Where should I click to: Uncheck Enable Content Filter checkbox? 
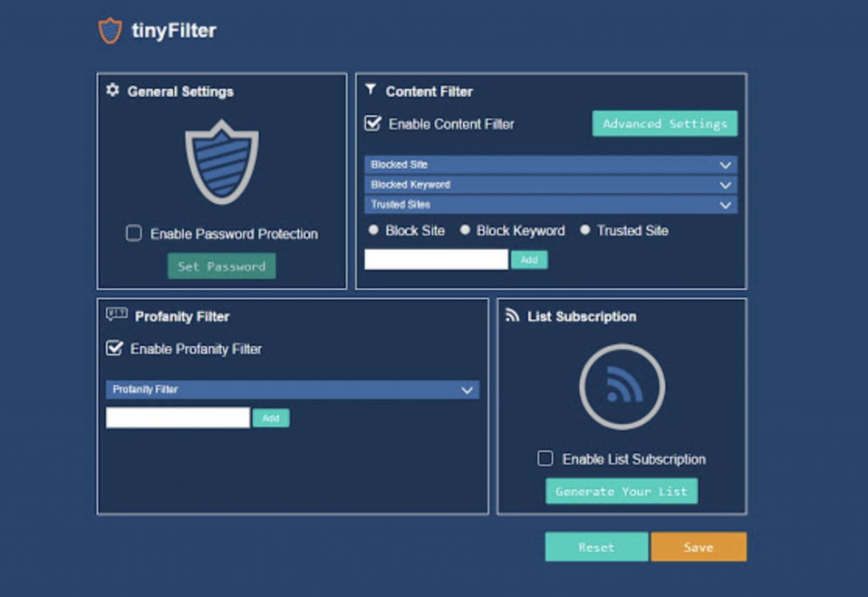pyautogui.click(x=373, y=123)
